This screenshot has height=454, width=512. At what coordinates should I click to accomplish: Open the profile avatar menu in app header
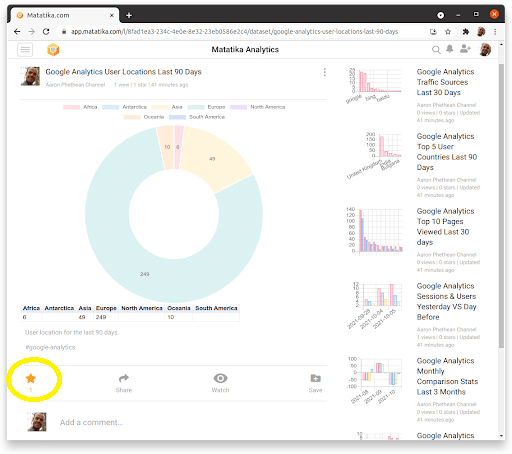point(485,50)
